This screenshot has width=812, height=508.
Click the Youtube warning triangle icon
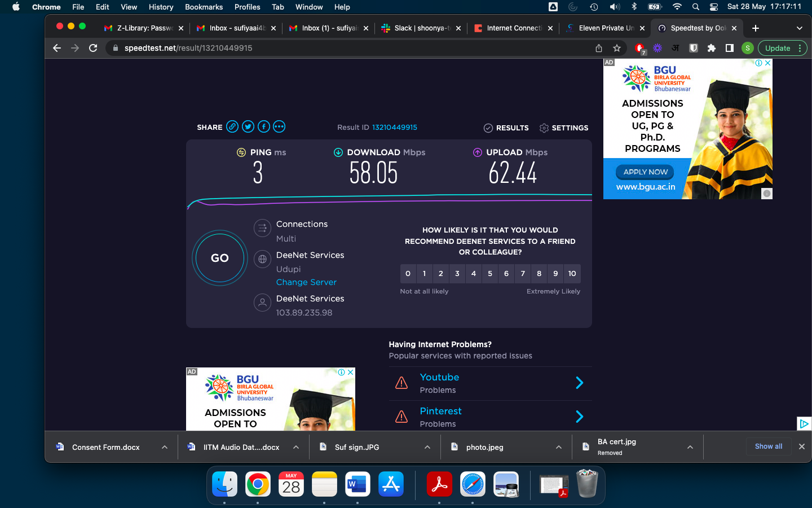[x=401, y=383]
